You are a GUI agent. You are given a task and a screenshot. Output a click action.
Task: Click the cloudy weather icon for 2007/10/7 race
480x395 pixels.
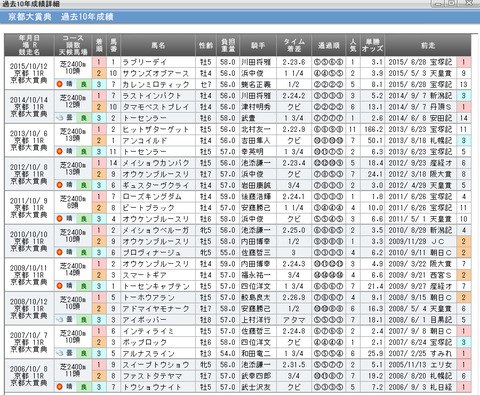tap(60, 353)
